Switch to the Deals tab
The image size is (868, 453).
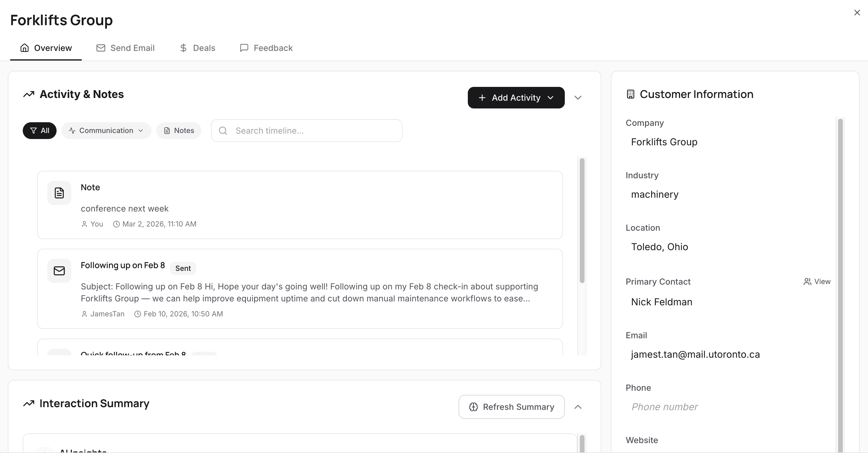click(197, 48)
